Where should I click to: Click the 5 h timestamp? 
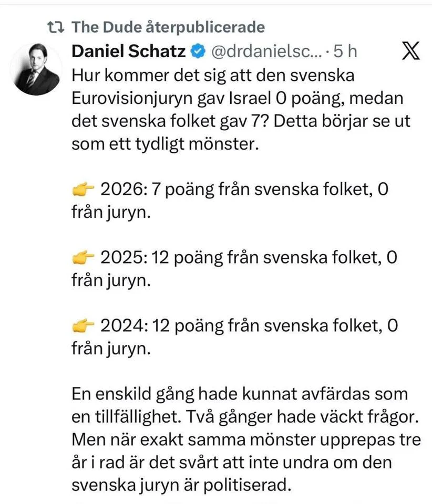tap(345, 51)
